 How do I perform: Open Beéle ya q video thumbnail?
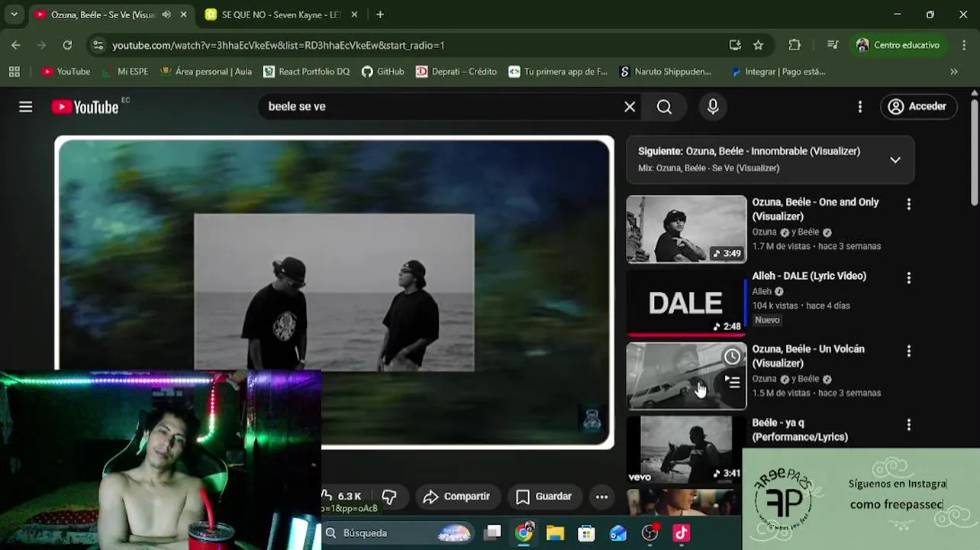coord(686,450)
